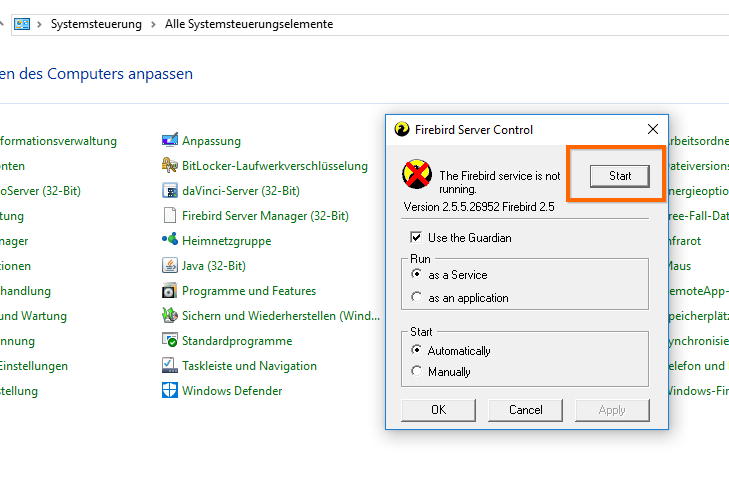The width and height of the screenshot is (729, 493).
Task: Click the BitLocker-Laufwerkverschlüsselung icon
Action: (170, 166)
